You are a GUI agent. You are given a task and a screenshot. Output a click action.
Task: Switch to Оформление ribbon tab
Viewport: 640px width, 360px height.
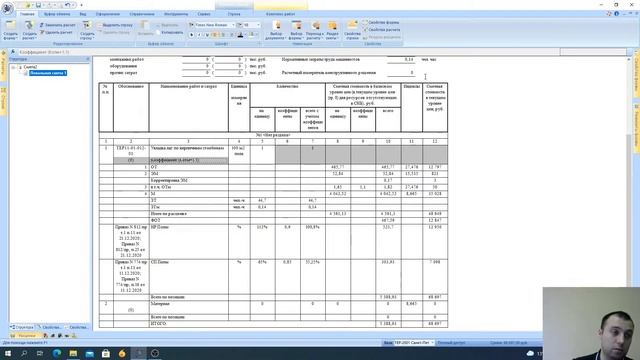pos(108,14)
